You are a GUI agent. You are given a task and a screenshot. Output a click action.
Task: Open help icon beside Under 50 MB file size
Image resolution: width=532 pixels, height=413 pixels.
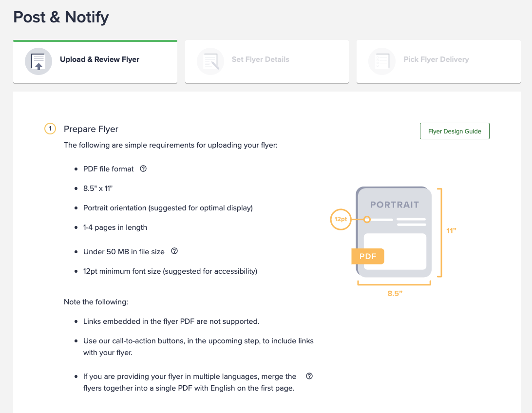(174, 251)
